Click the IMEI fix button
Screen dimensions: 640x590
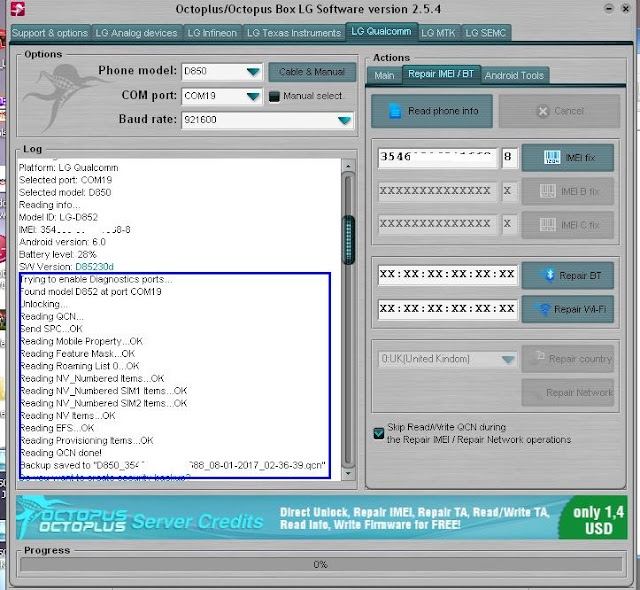pos(568,157)
